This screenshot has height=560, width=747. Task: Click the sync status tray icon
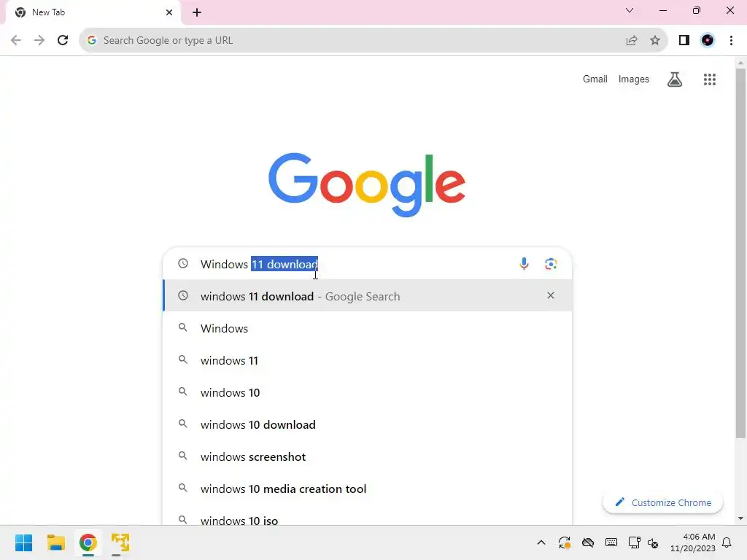point(565,542)
